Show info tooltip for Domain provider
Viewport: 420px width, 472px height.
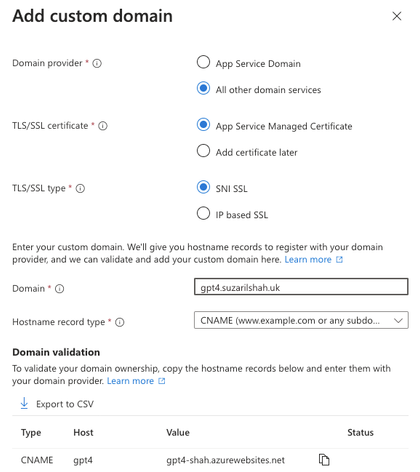(97, 63)
